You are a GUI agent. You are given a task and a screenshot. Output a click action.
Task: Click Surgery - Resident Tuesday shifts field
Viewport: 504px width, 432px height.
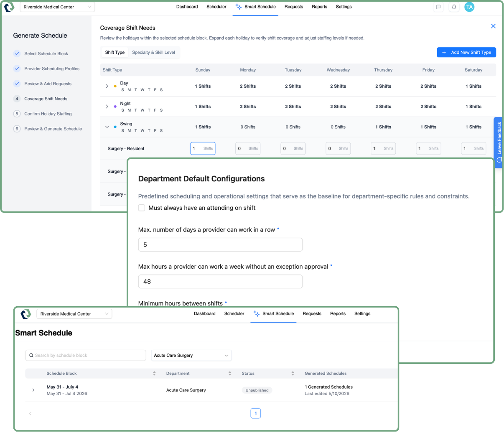tap(293, 148)
